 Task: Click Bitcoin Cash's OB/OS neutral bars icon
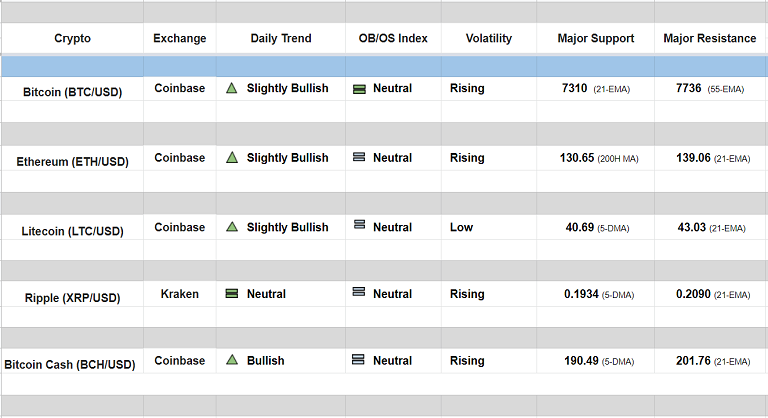(x=359, y=360)
